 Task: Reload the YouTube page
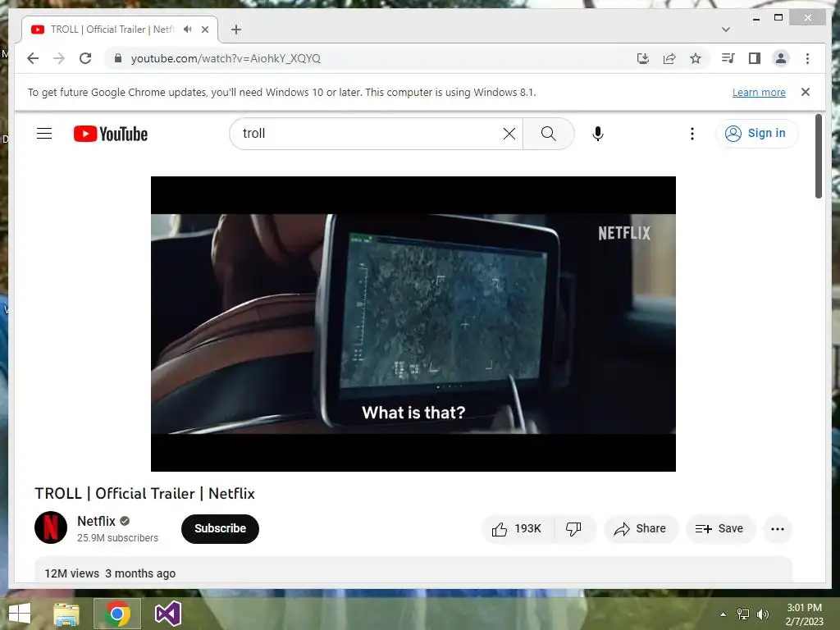coord(85,58)
